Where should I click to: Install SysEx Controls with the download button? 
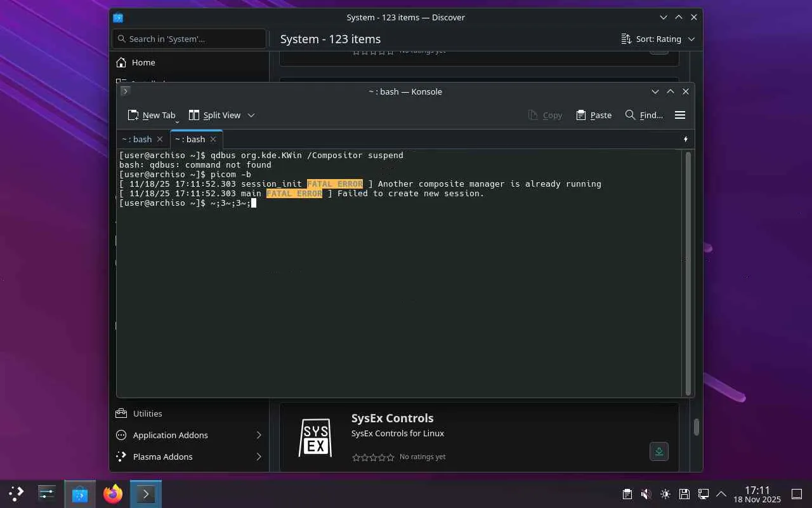(659, 451)
